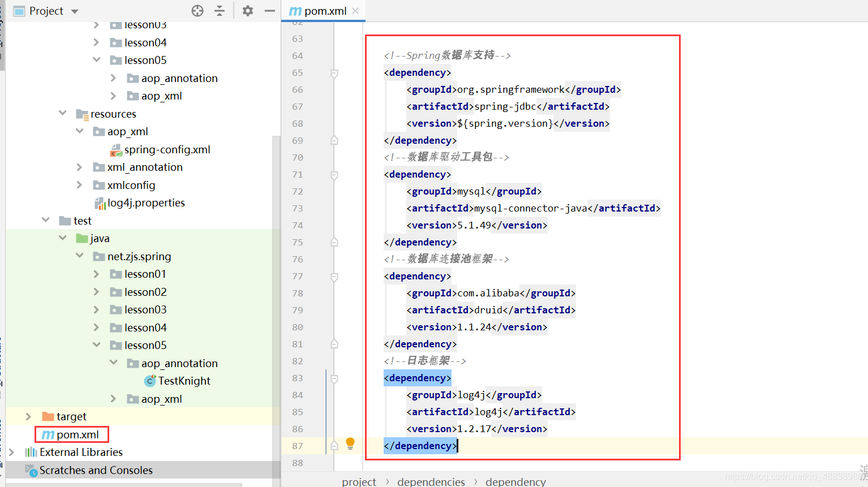The image size is (868, 487).
Task: Click the spring-config.xml file icon
Action: point(116,150)
